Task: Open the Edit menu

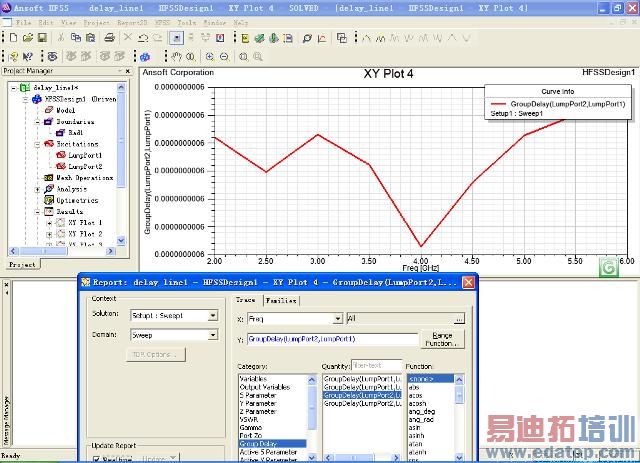Action: [46, 23]
